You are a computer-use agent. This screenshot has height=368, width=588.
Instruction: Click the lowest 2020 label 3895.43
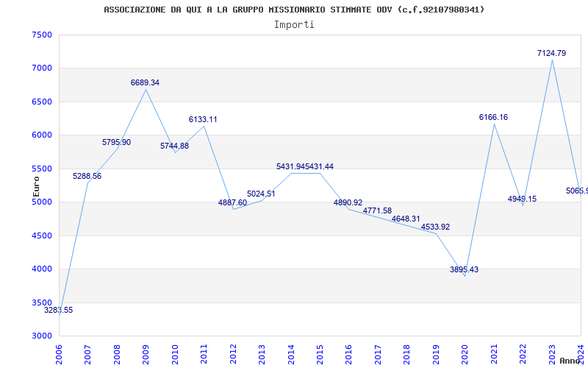pos(465,269)
